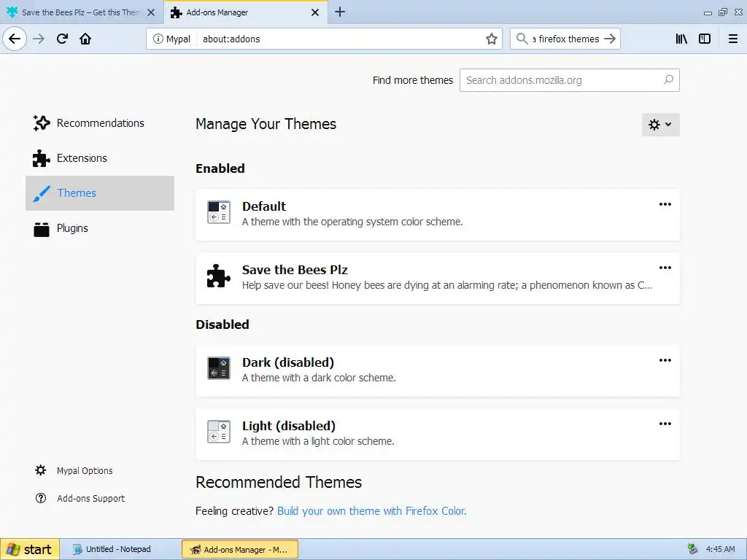Image resolution: width=747 pixels, height=560 pixels.
Task: Select the Add-ons Manager tab
Action: (x=245, y=12)
